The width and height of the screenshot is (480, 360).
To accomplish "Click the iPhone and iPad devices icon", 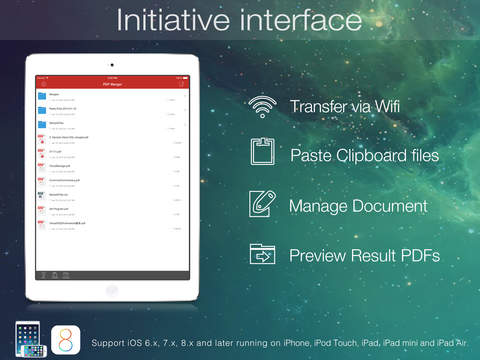I will pyautogui.click(x=31, y=339).
